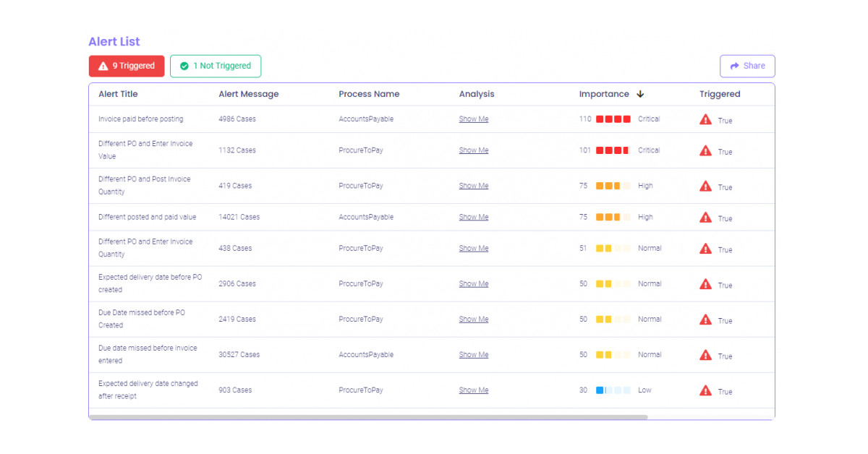Click the checkmark icon in the Not Triggered badge

coord(184,66)
